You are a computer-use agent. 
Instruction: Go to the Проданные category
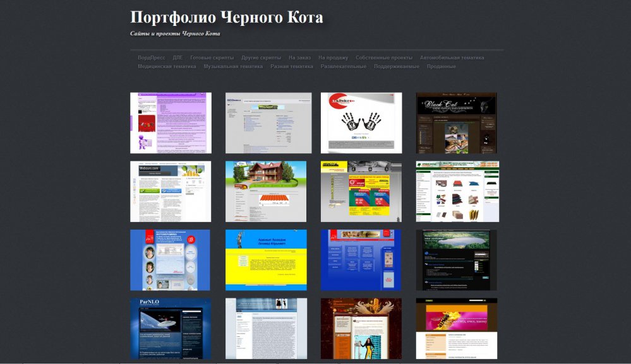442,67
